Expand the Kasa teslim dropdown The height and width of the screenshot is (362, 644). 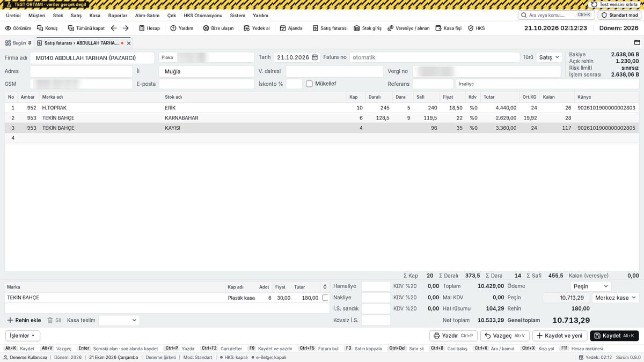coord(119,320)
